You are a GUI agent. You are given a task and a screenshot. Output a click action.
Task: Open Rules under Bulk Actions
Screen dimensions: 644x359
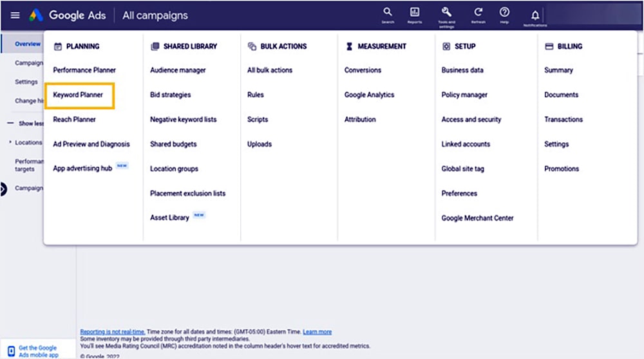point(256,95)
